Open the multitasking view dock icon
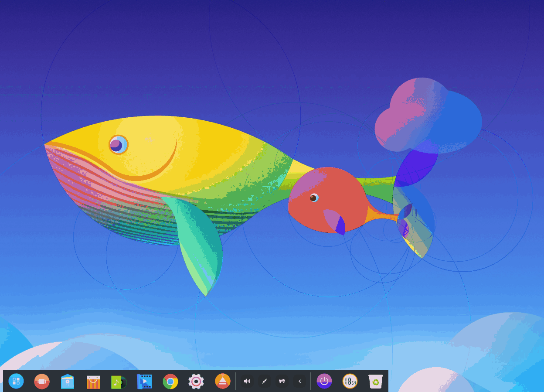This screenshot has height=392, width=544. click(42, 381)
